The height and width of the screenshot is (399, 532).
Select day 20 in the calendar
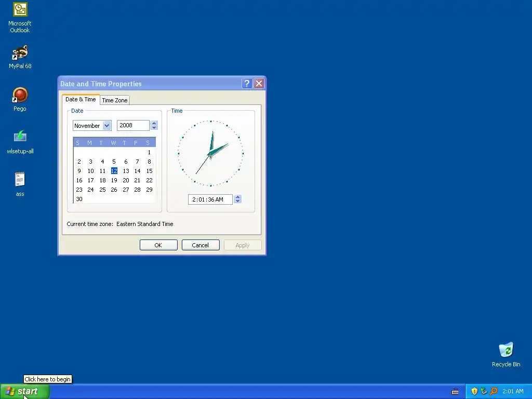coord(126,180)
